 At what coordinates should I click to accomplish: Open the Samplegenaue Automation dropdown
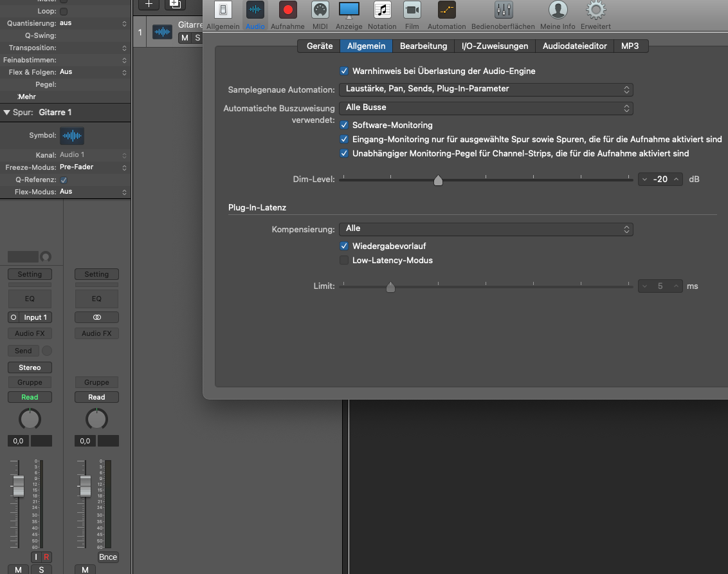click(486, 89)
